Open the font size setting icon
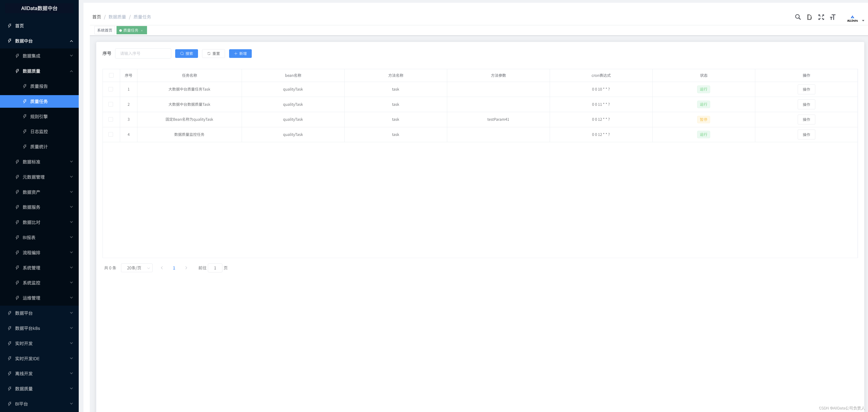 [x=833, y=17]
